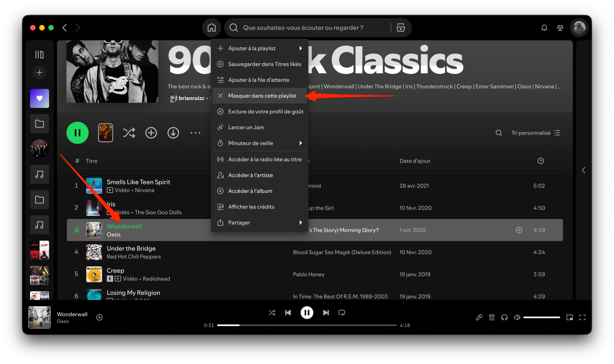
Task: Expand the Partager submenu
Action: [260, 222]
